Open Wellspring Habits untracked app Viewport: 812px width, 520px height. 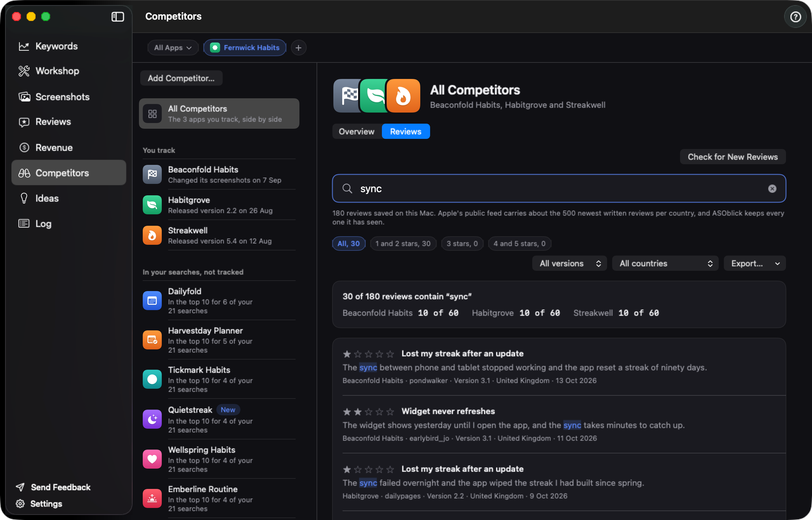(219, 459)
